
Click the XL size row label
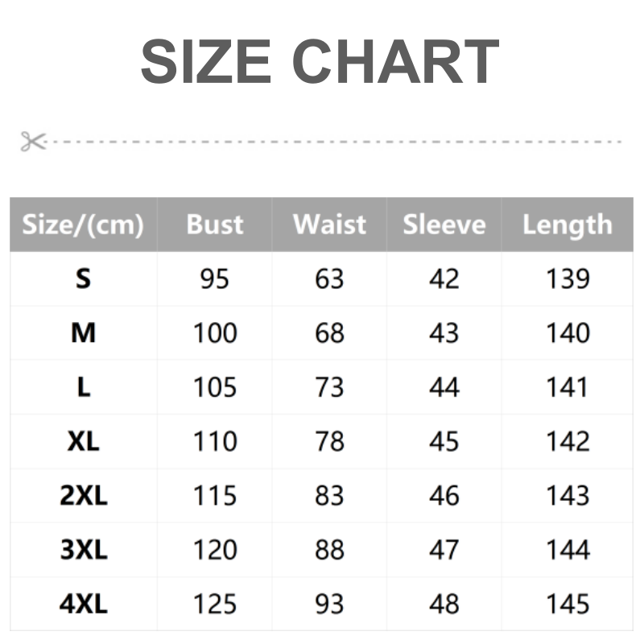(x=83, y=441)
